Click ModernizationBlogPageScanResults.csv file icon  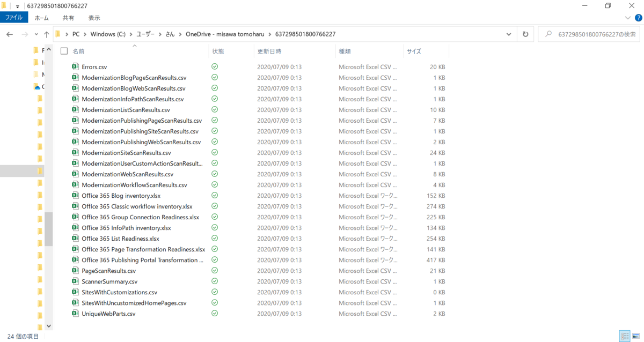coord(75,78)
